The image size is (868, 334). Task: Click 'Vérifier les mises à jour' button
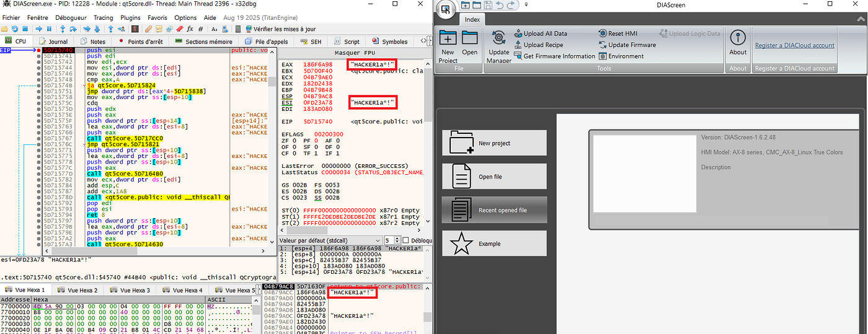[280, 29]
